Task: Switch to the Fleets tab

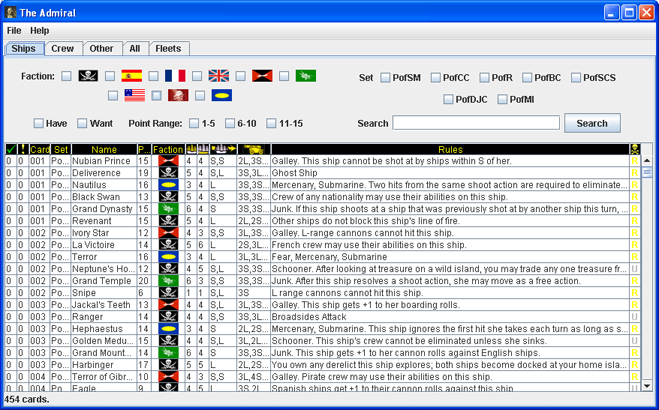Action: (167, 48)
